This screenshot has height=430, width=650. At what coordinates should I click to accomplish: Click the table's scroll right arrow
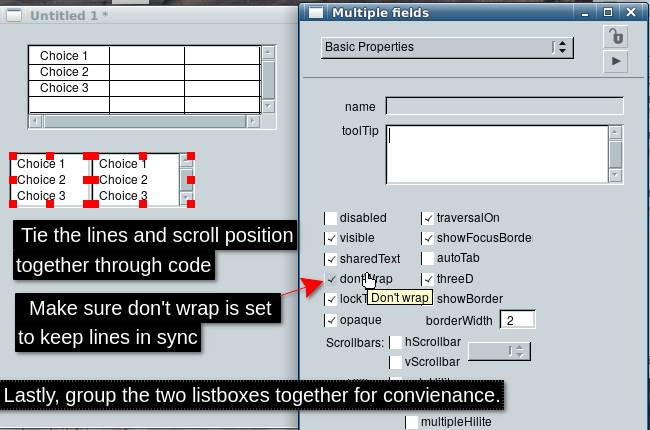point(254,121)
